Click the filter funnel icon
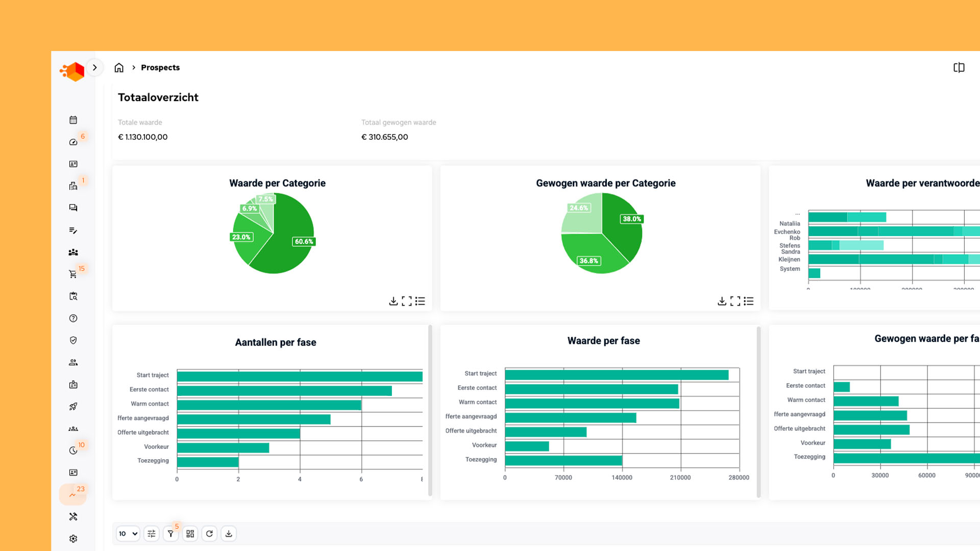This screenshot has height=551, width=980. [x=170, y=534]
